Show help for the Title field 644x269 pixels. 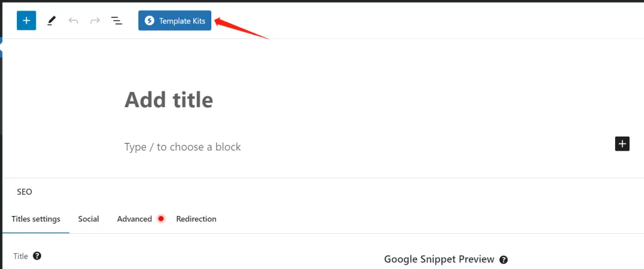37,256
